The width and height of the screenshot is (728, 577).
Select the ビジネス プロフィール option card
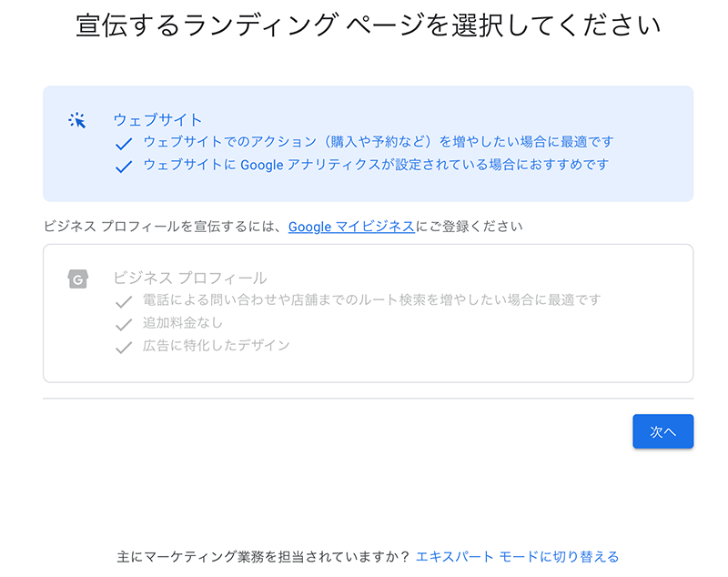pyautogui.click(x=369, y=313)
